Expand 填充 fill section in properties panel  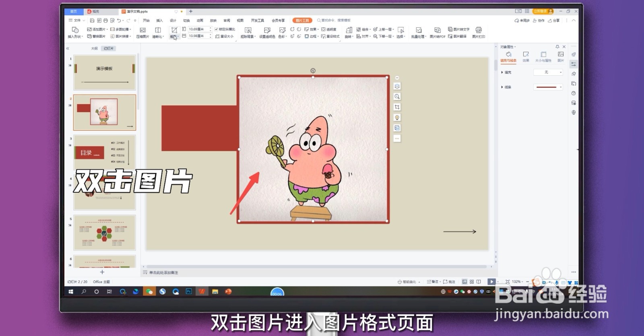pos(506,72)
